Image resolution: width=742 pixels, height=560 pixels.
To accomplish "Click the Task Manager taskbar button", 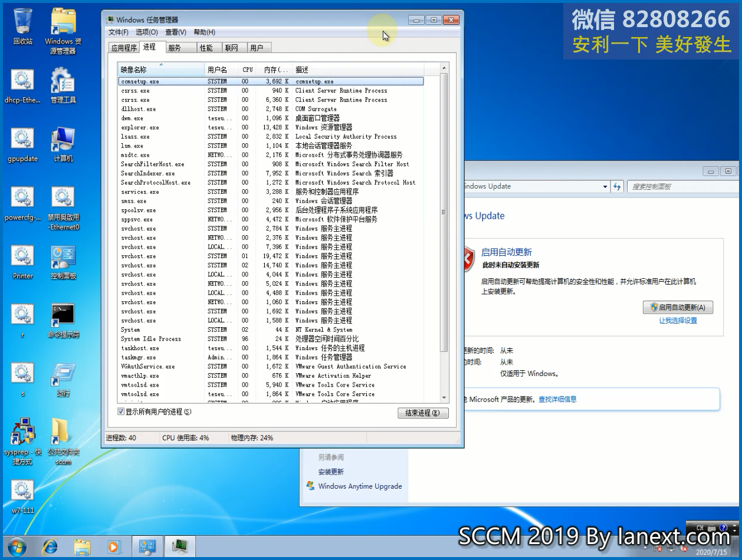I will (179, 547).
